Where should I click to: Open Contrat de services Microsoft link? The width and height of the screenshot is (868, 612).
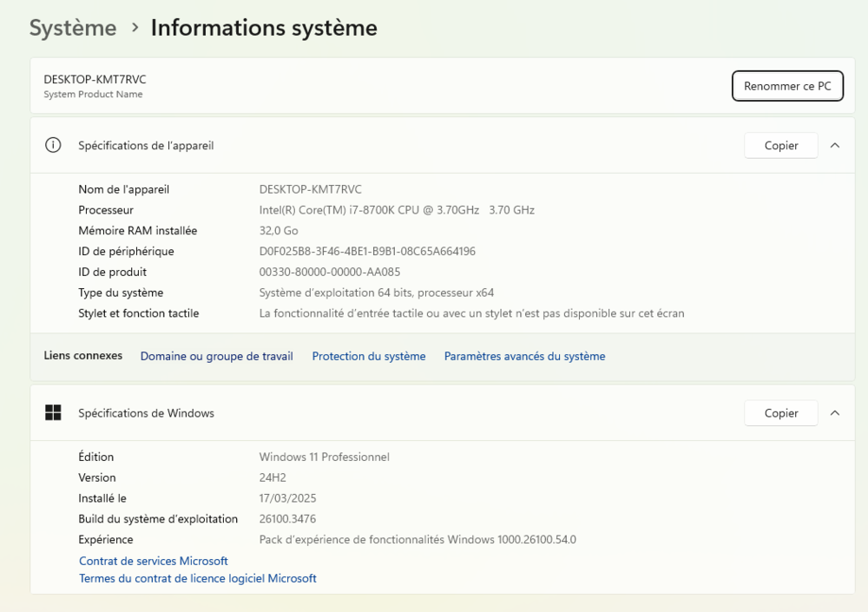(x=154, y=561)
